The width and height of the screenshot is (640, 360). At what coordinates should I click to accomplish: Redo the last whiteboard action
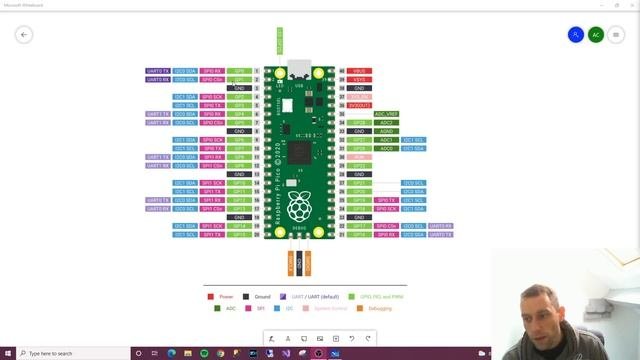click(x=368, y=338)
